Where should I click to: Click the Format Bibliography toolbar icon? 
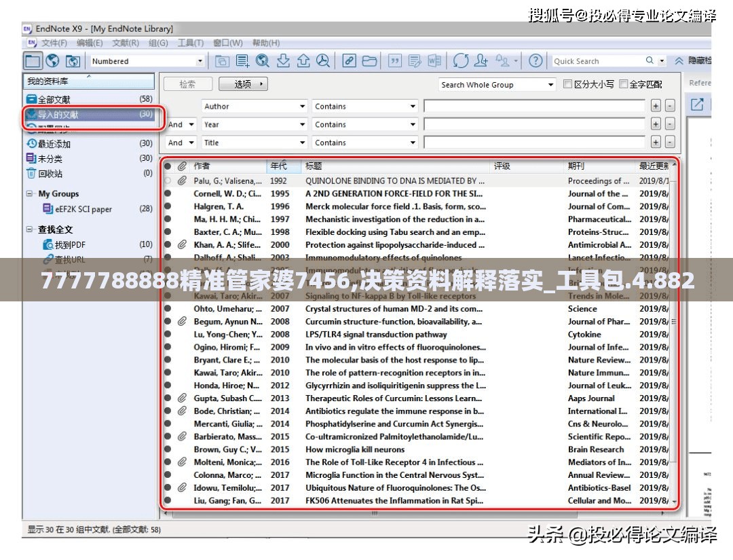tap(415, 61)
